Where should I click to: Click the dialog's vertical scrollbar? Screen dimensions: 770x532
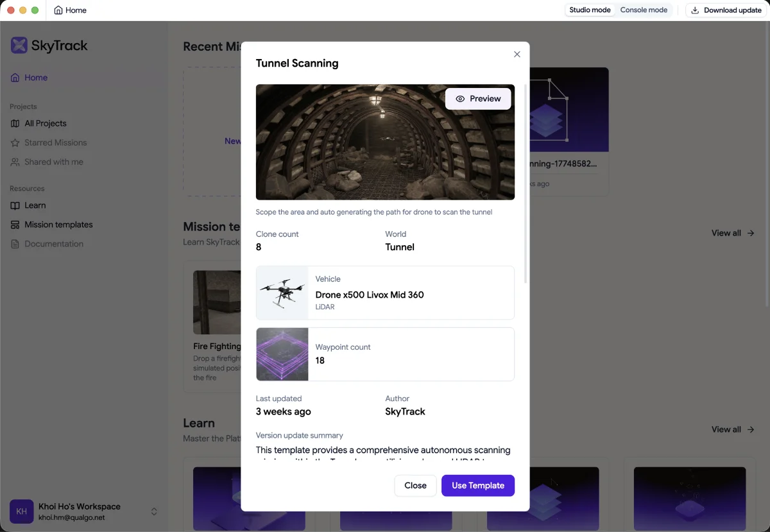pyautogui.click(x=527, y=183)
